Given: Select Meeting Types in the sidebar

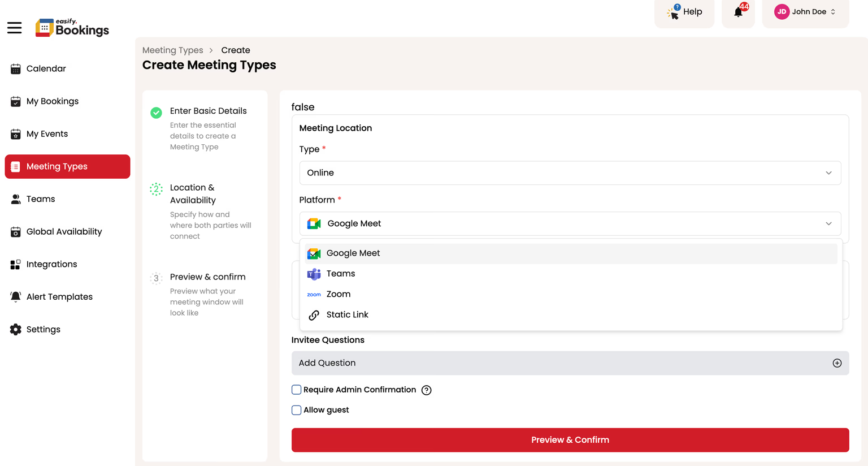Looking at the screenshot, I should (x=67, y=167).
